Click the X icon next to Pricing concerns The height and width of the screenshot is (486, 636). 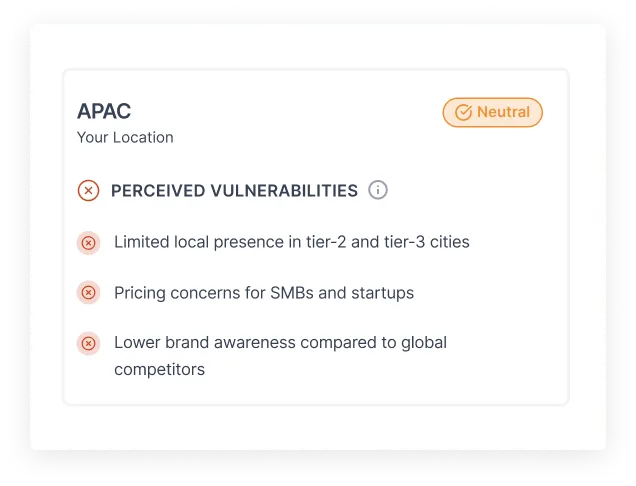point(89,293)
